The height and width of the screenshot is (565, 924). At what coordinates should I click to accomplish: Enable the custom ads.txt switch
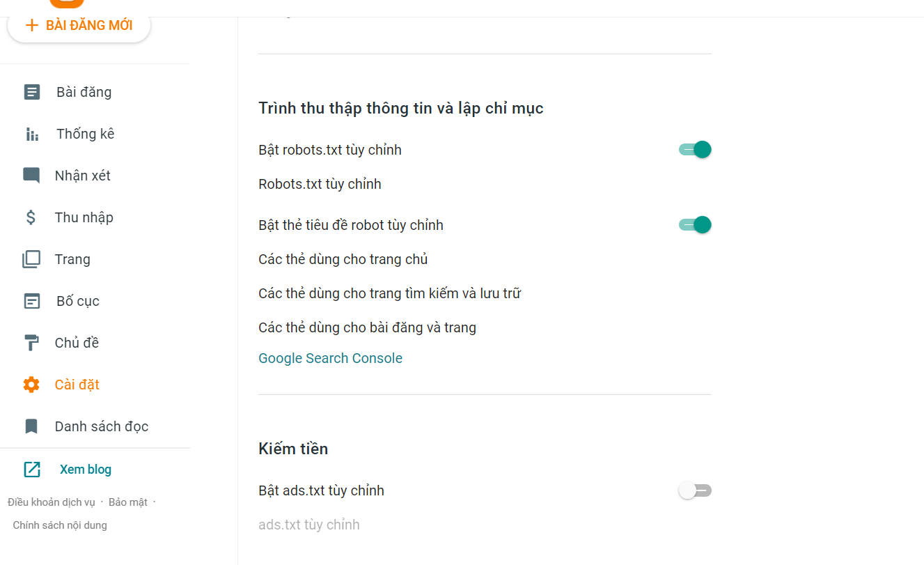click(x=694, y=490)
